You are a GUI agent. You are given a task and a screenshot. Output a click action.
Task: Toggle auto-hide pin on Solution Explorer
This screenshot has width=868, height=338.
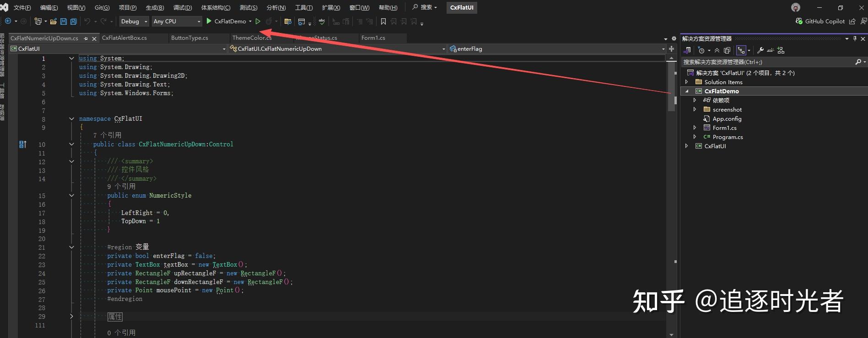855,38
